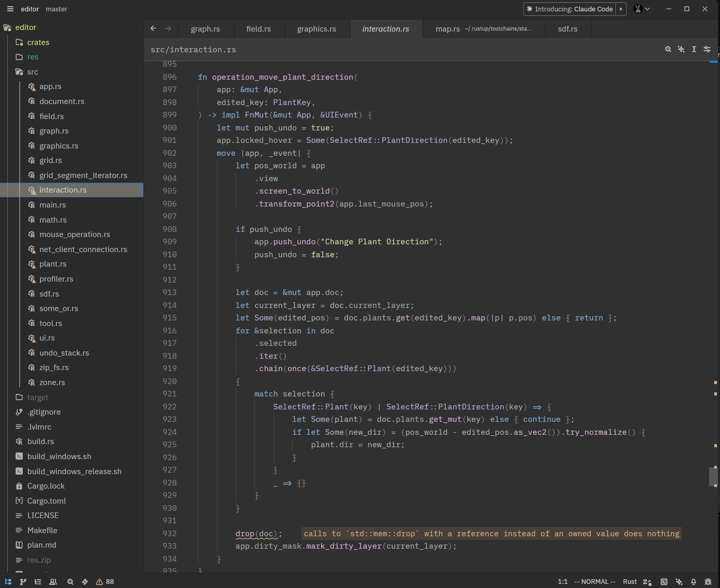Switch to the map.rs tab
This screenshot has height=588, width=720.
tap(484, 29)
